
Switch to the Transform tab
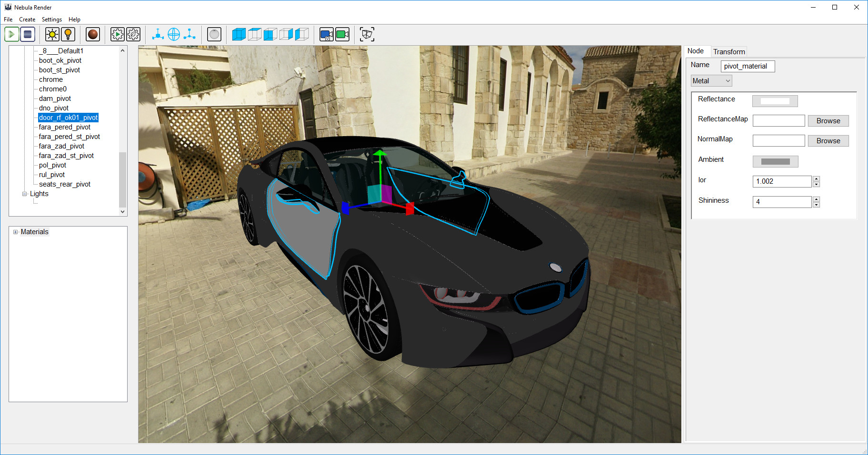pyautogui.click(x=729, y=52)
